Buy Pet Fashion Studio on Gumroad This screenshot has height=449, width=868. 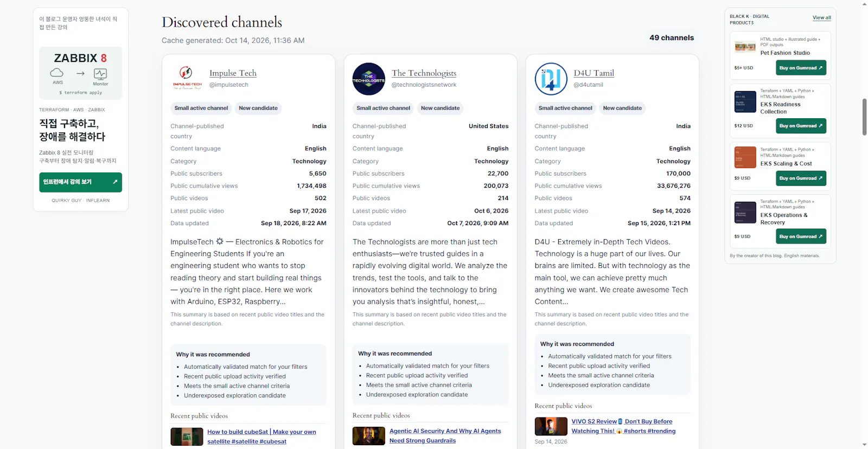[801, 68]
